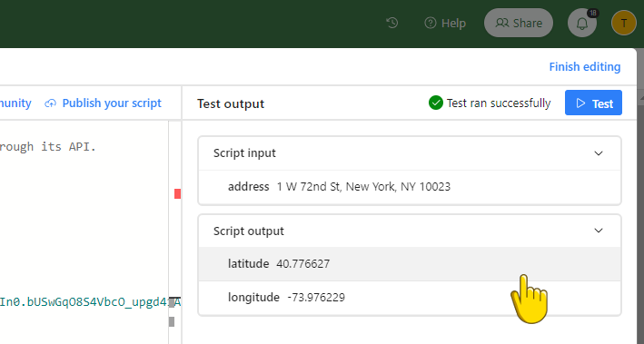Open the Help menu
Screen dimensions: 644x344
(445, 23)
